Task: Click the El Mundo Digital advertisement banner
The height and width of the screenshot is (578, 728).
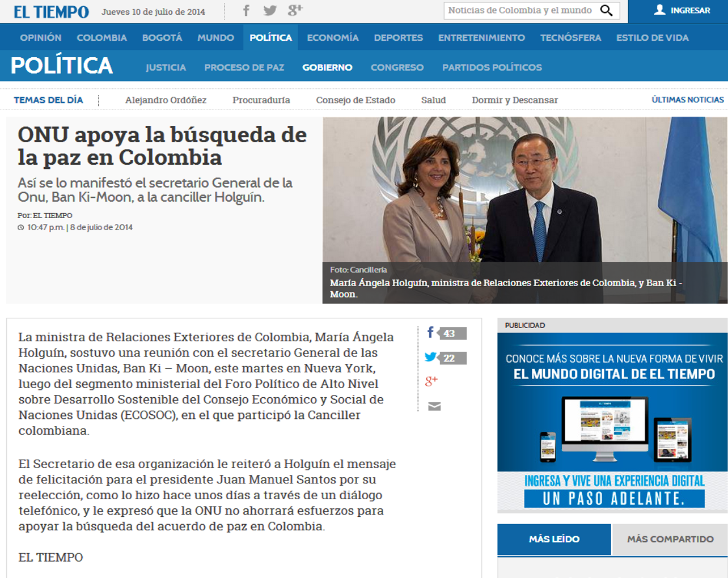Action: 612,422
